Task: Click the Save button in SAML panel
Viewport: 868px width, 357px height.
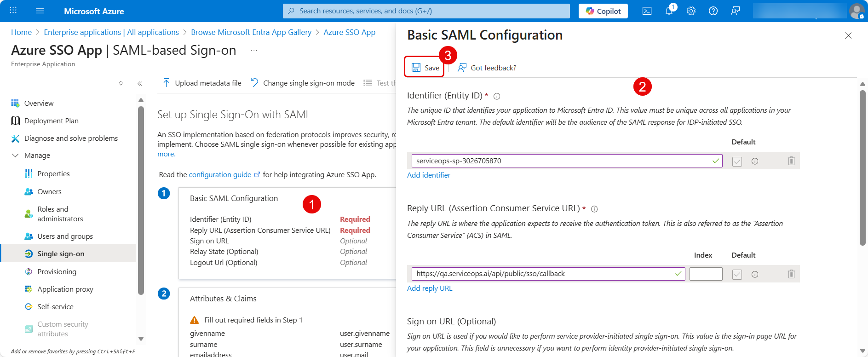Action: point(425,68)
